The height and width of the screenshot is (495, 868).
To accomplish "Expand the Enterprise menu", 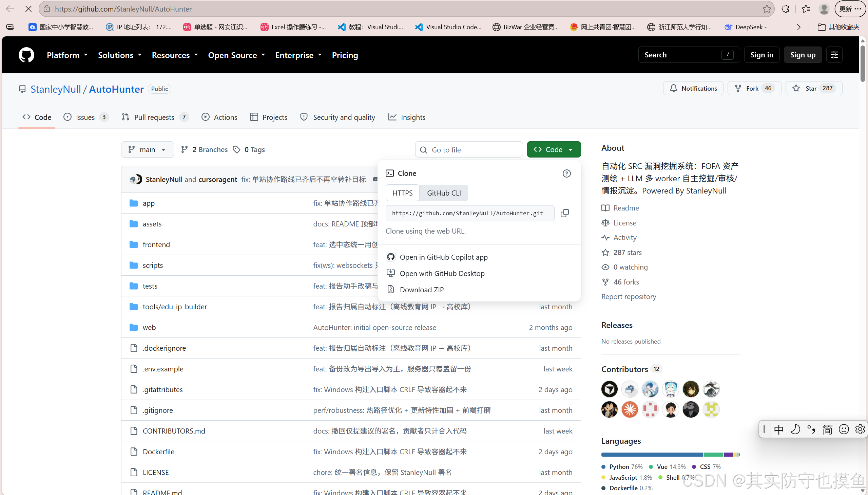I will [298, 55].
